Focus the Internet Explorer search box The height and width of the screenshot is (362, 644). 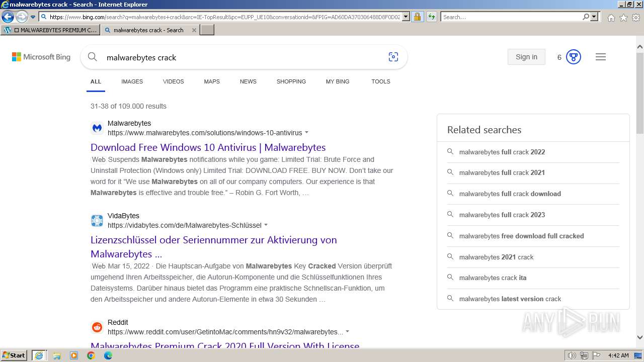point(511,17)
